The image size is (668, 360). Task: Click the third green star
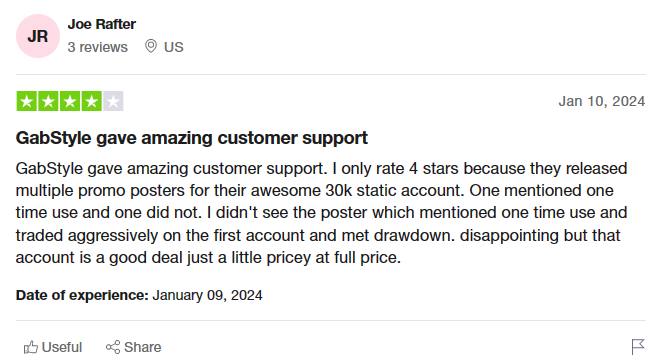70,101
